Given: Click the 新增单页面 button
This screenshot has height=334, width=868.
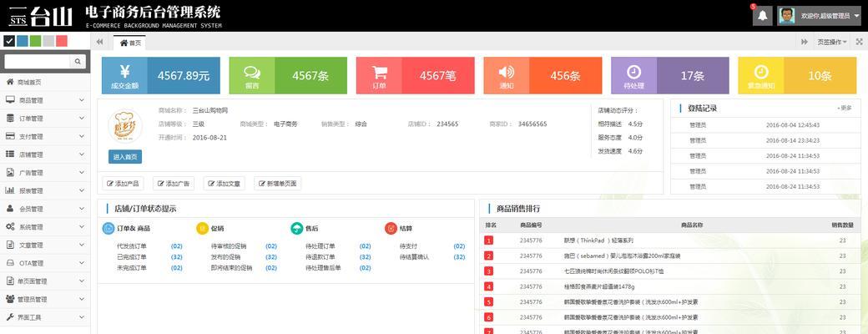Looking at the screenshot, I should coord(278,184).
